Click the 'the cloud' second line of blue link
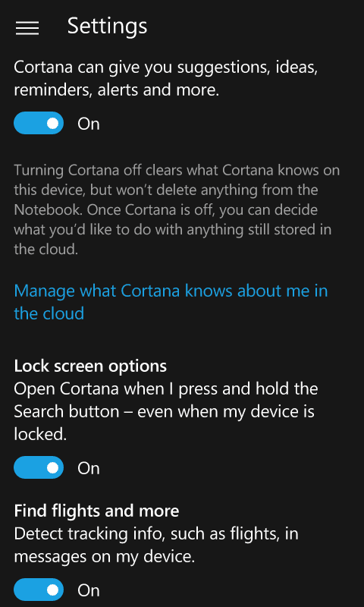 click(x=49, y=313)
